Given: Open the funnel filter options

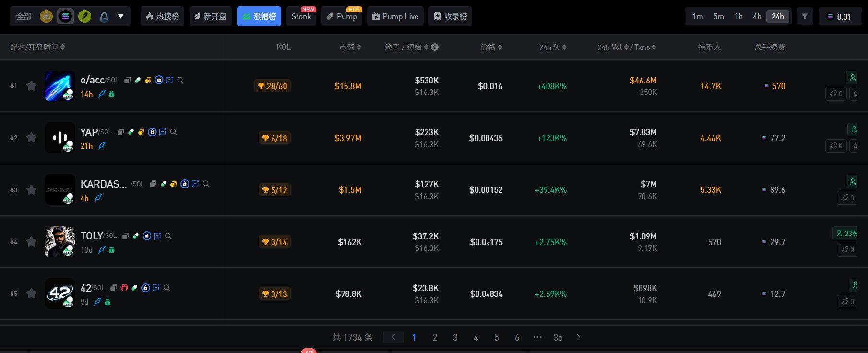Looking at the screenshot, I should pyautogui.click(x=805, y=16).
